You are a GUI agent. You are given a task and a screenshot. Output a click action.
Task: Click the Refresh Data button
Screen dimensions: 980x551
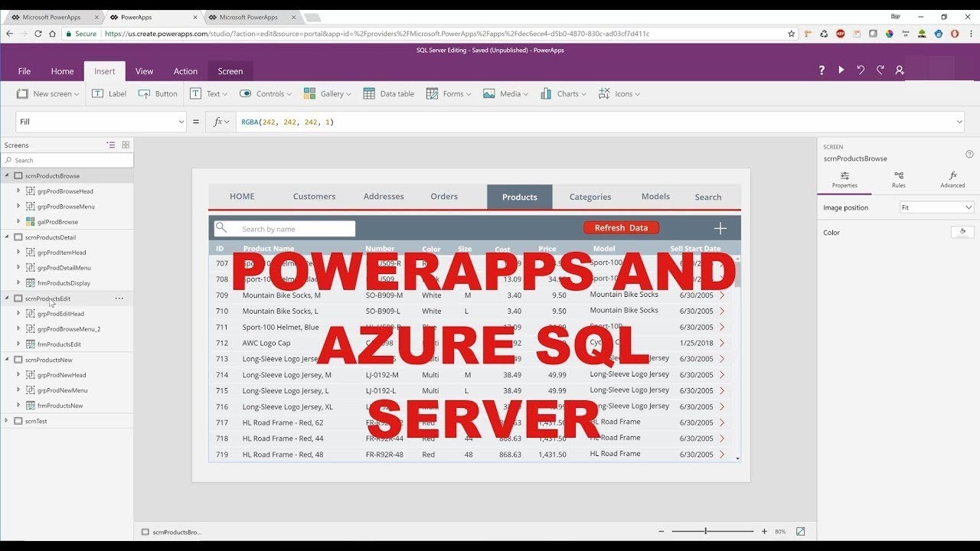pyautogui.click(x=621, y=227)
